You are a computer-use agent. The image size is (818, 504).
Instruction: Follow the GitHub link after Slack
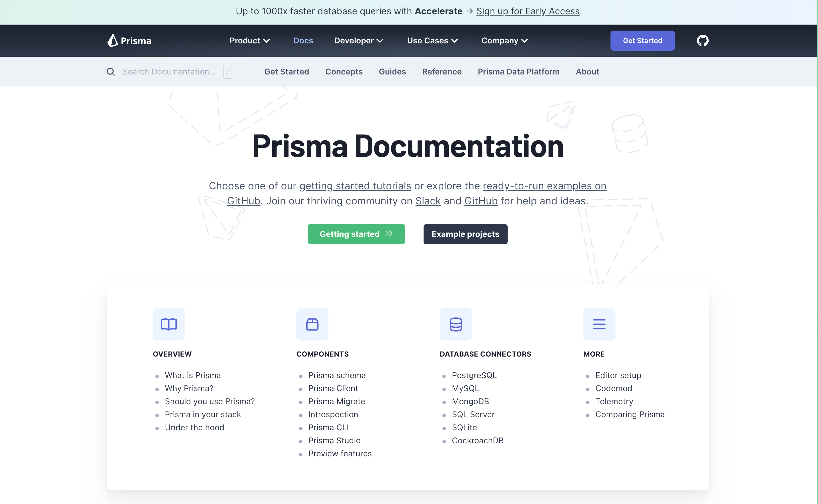tap(481, 201)
